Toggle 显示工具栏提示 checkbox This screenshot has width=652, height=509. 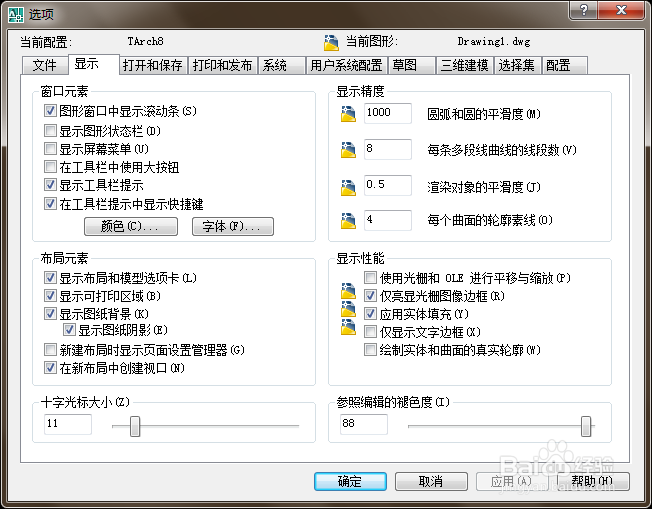(50, 185)
